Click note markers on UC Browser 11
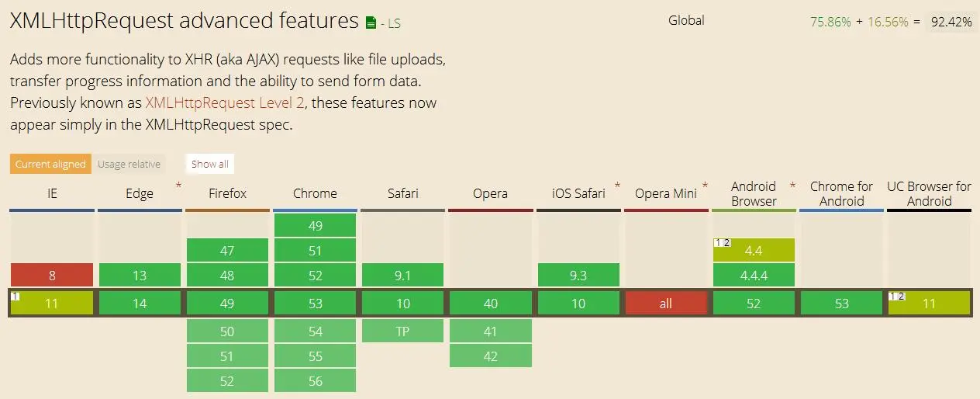980x399 pixels. [x=896, y=296]
